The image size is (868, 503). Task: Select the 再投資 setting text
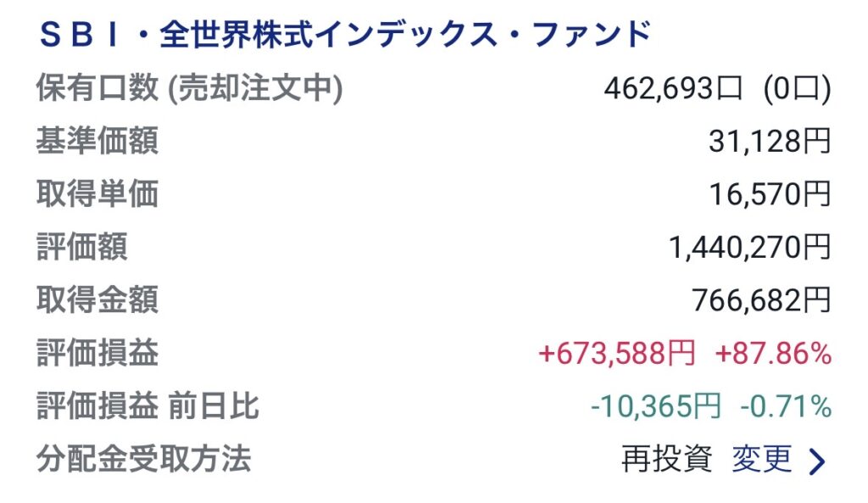(x=666, y=460)
